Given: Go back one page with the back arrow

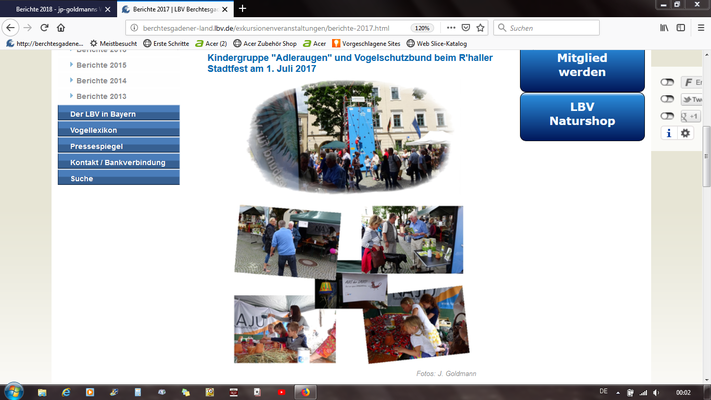Looking at the screenshot, I should pyautogui.click(x=10, y=28).
